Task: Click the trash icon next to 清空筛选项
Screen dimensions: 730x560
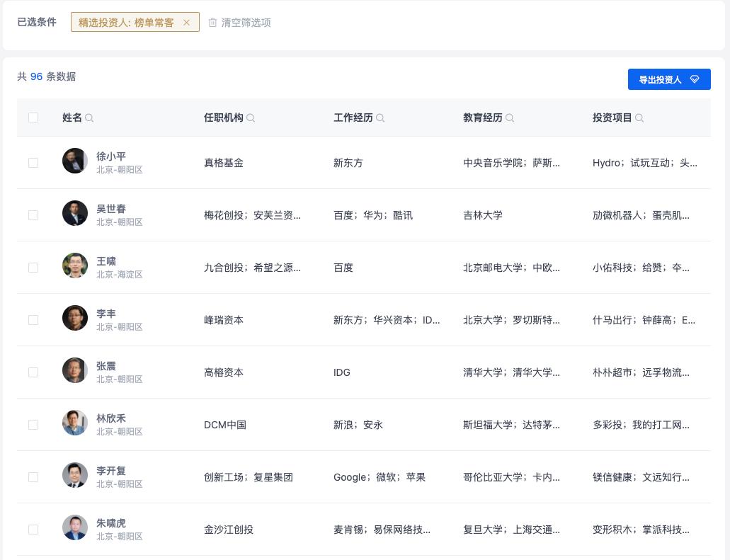Action: click(x=213, y=22)
